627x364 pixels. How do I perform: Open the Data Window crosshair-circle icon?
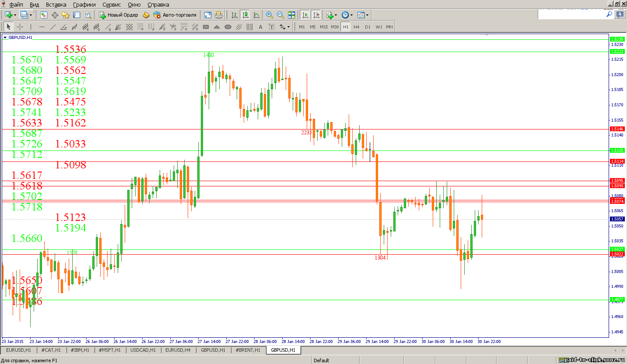click(x=55, y=15)
